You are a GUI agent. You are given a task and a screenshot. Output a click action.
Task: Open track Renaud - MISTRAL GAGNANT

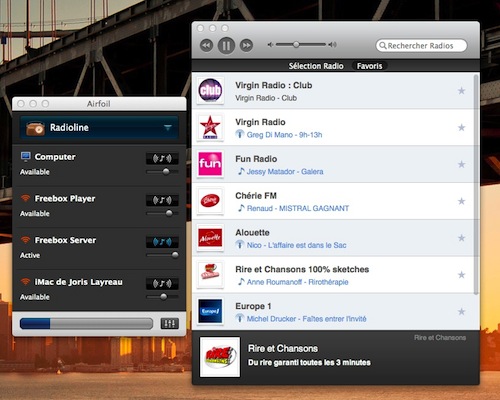pos(298,208)
